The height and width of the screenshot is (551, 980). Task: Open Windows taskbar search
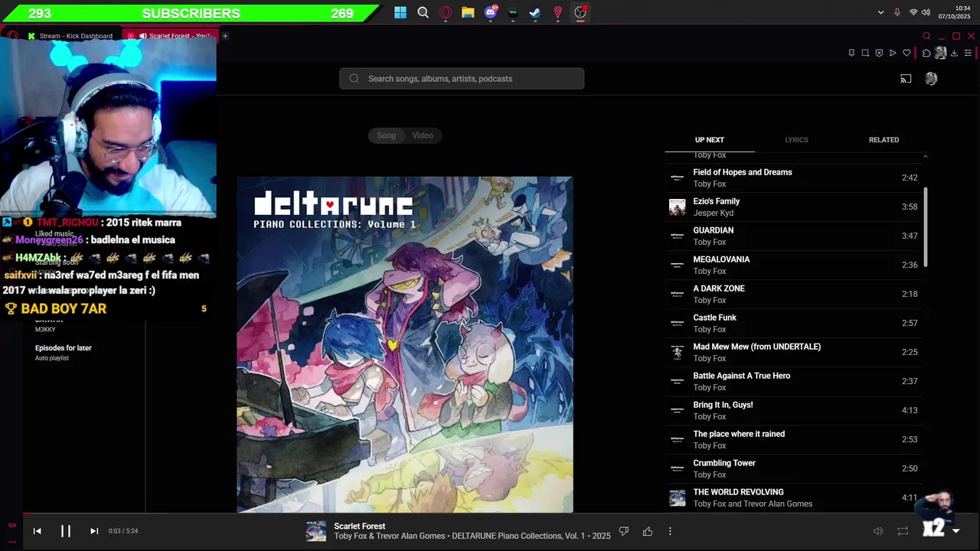click(423, 12)
